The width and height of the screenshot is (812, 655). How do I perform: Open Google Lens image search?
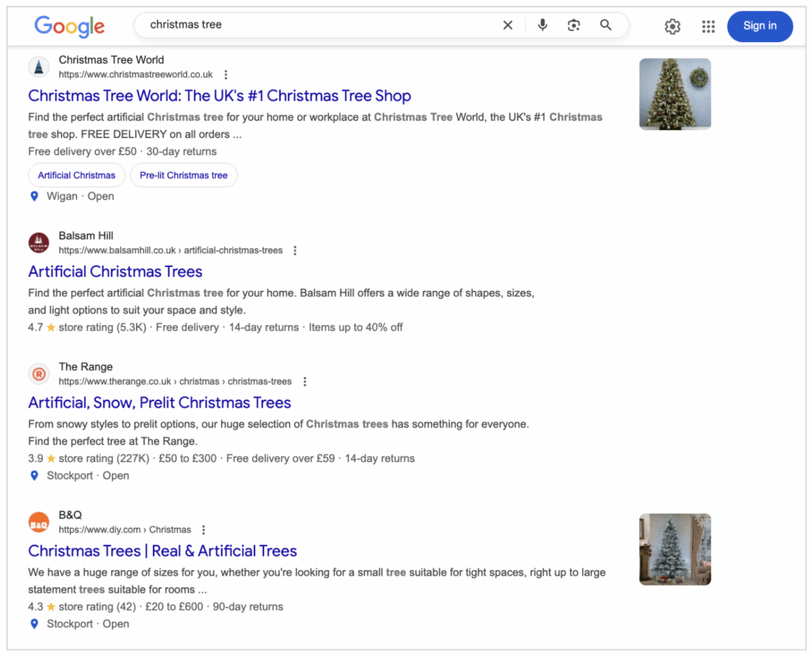[574, 25]
